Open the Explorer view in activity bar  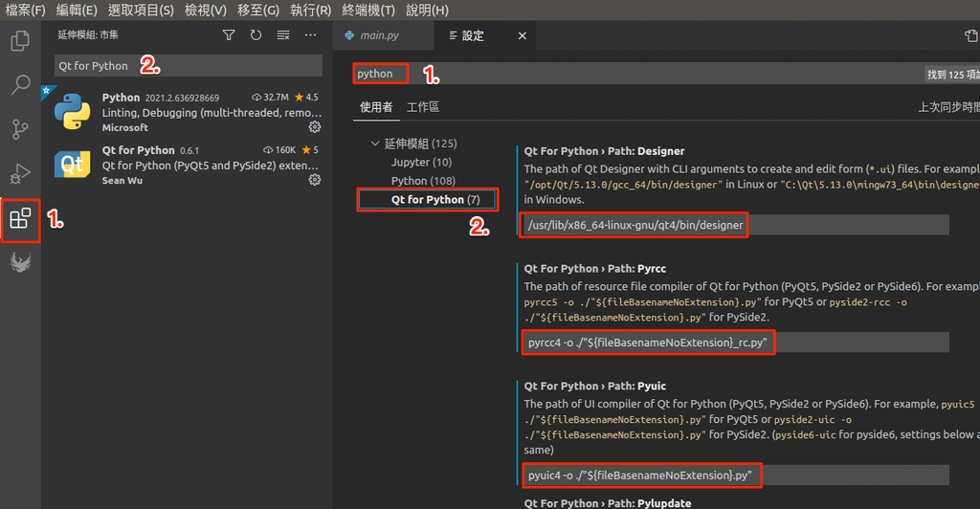pyautogui.click(x=20, y=41)
